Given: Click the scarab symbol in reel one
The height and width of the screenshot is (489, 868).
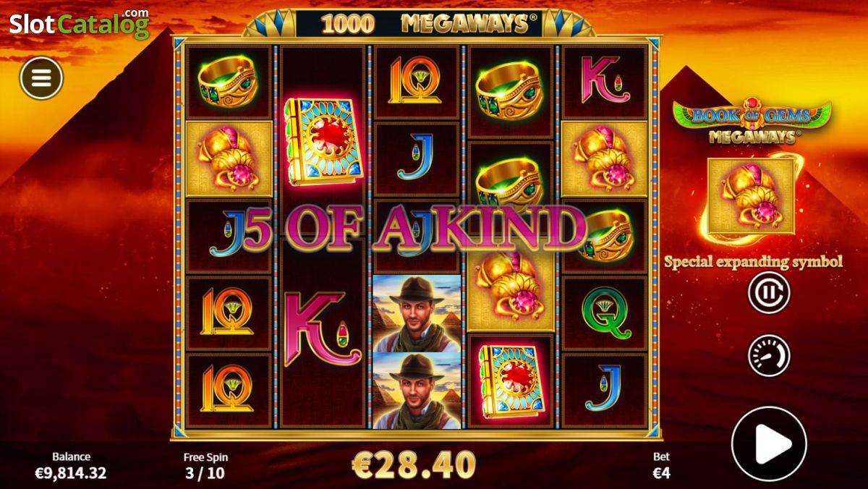Looking at the screenshot, I should [x=229, y=158].
